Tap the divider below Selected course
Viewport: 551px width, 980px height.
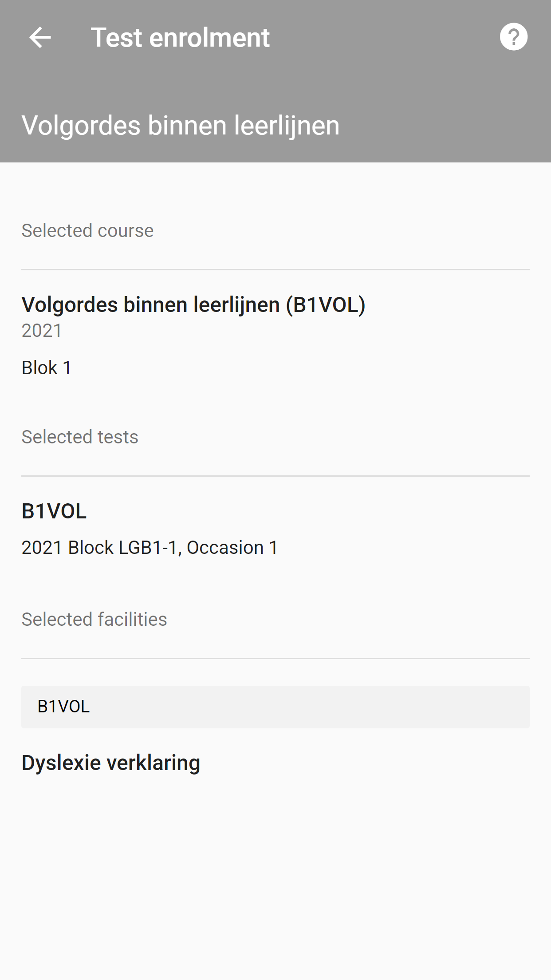(x=275, y=269)
